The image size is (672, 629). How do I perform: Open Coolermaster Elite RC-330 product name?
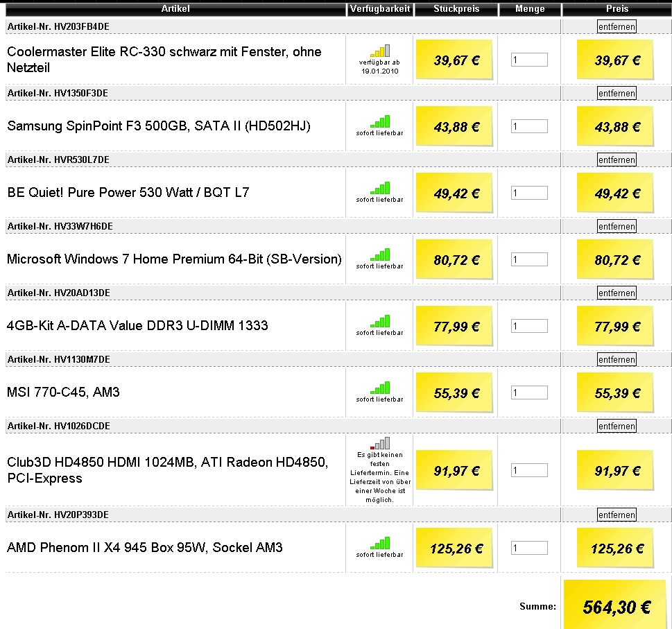pyautogui.click(x=164, y=60)
